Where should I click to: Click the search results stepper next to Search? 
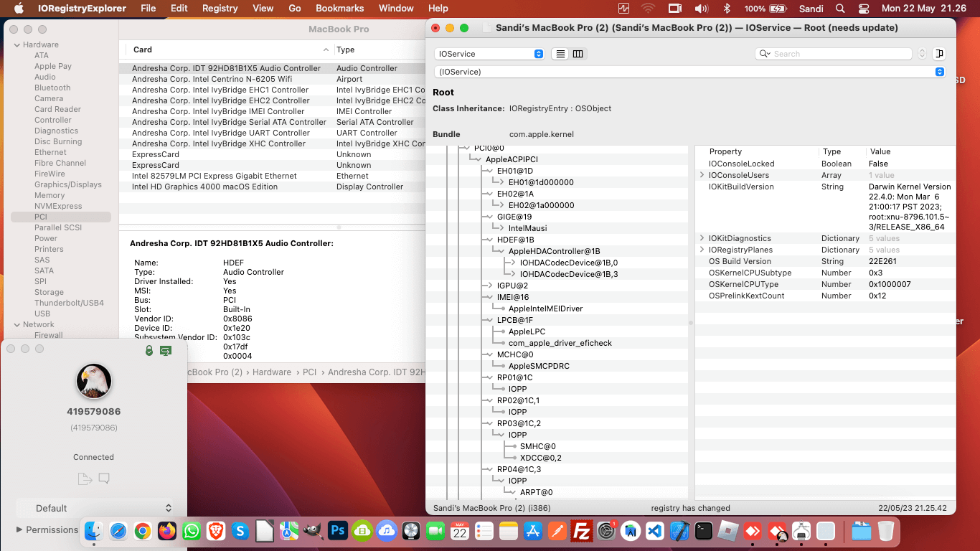(923, 54)
